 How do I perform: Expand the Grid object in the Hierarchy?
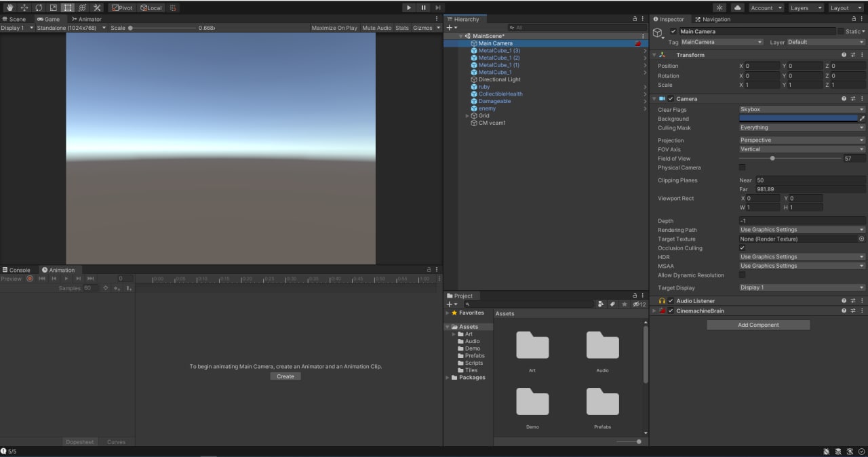point(467,116)
